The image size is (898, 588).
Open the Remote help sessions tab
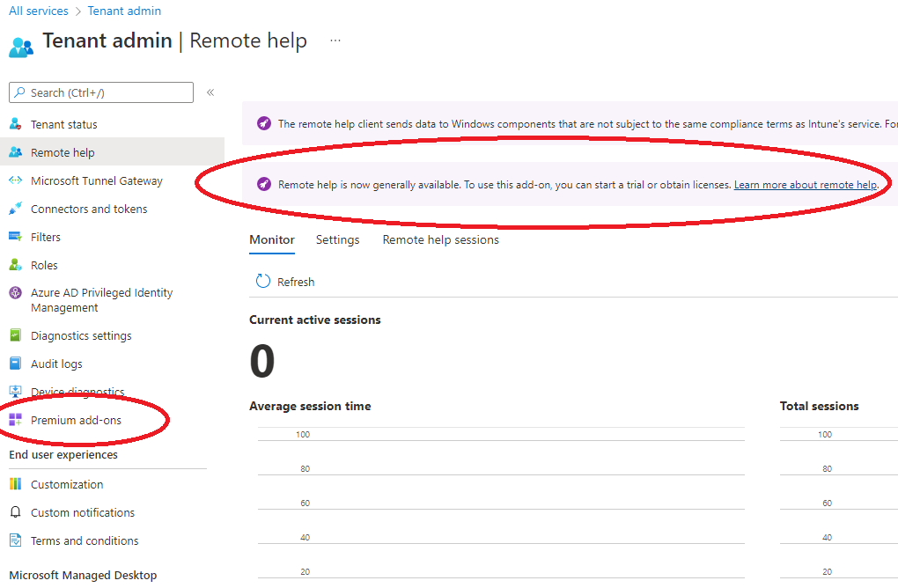[x=440, y=240]
